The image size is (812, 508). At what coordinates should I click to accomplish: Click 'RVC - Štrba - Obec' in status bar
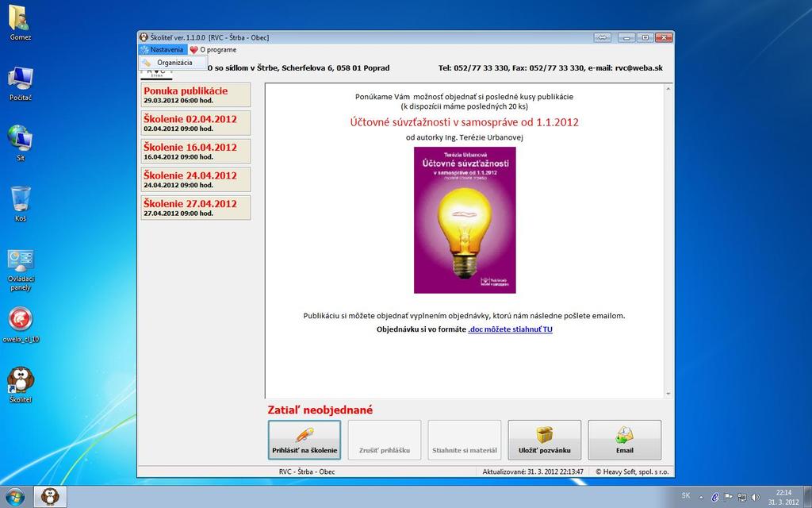coord(307,471)
